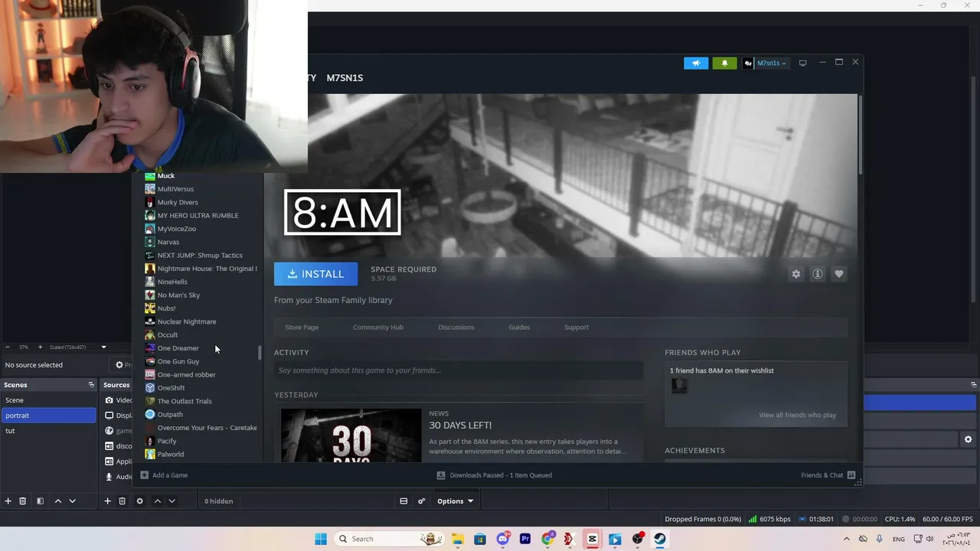Viewport: 980px width, 551px height.
Task: Open Steam from the taskbar
Action: pyautogui.click(x=659, y=539)
